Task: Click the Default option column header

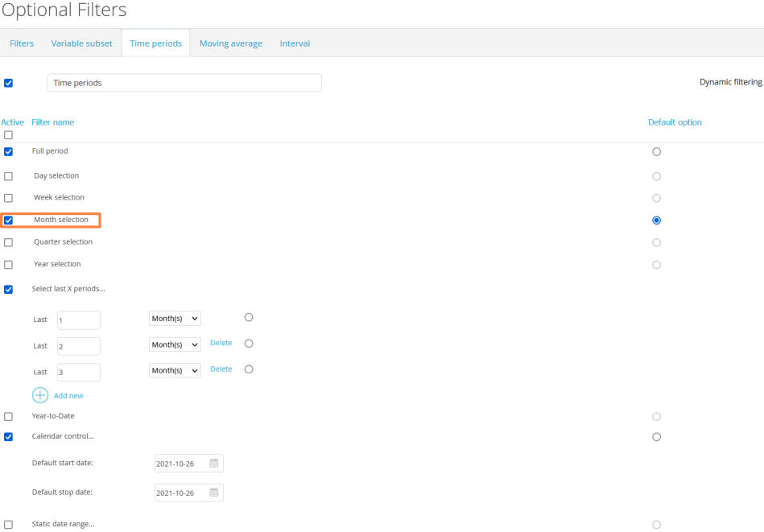Action: click(675, 122)
